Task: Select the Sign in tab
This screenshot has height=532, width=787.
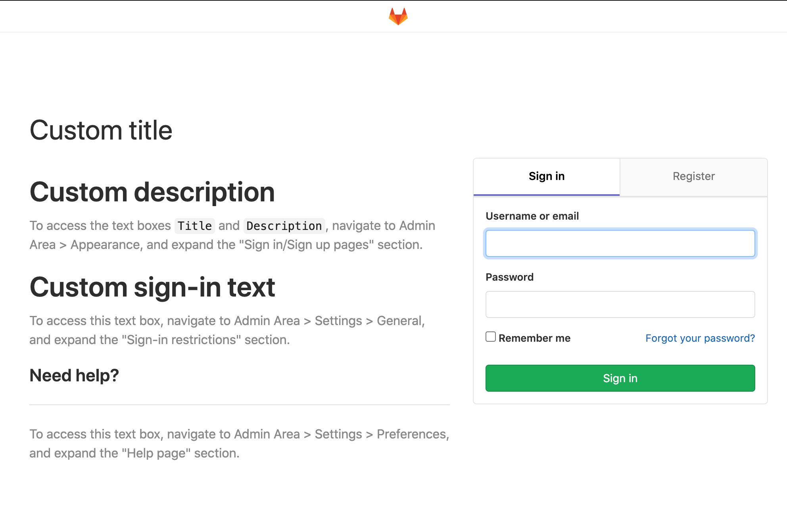Action: tap(546, 176)
